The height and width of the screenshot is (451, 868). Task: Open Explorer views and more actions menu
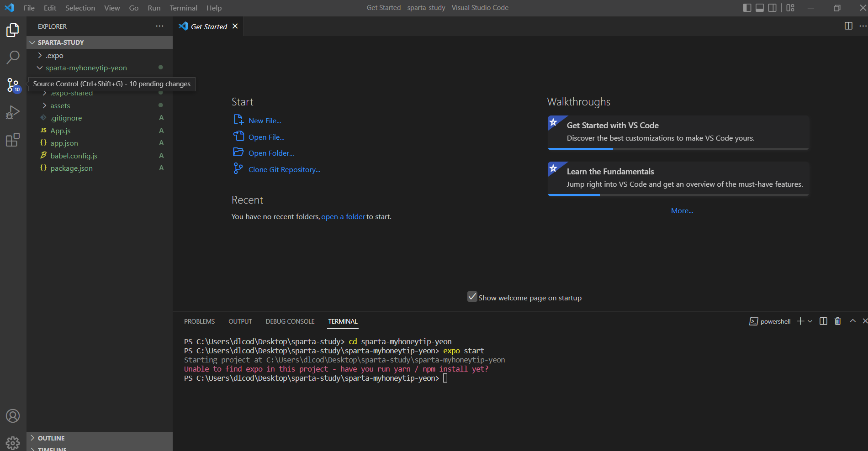tap(159, 26)
